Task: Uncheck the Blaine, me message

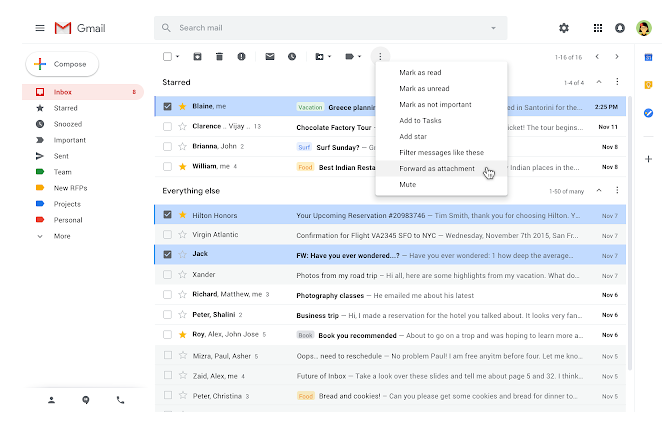Action: (168, 106)
